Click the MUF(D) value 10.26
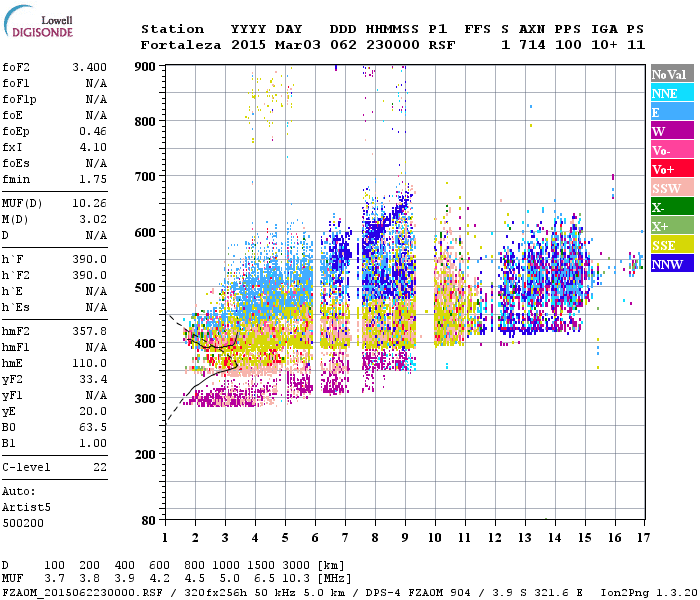Image resolution: width=700 pixels, height=600 pixels. [x=89, y=204]
